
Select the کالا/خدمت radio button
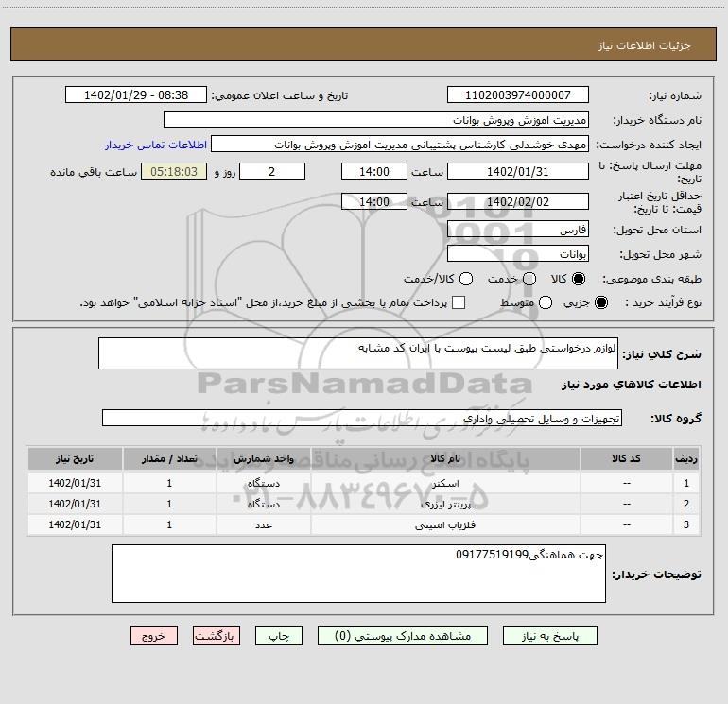point(466,279)
